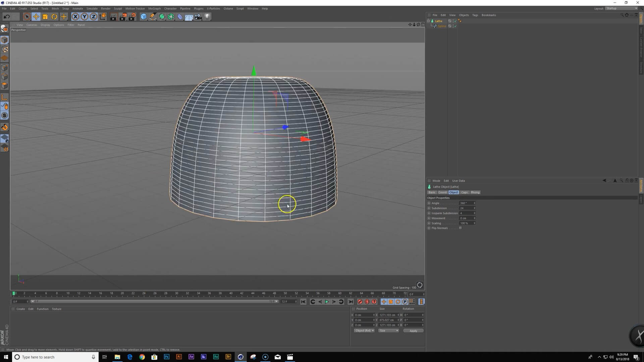Click the Record Active Objects button
Viewport: 644px width, 362px height.
point(360,302)
